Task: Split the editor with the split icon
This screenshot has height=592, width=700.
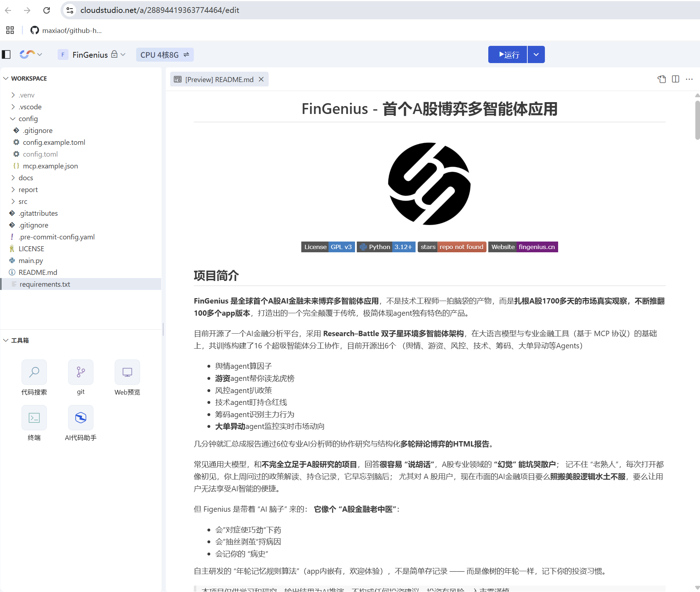Action: (x=676, y=79)
